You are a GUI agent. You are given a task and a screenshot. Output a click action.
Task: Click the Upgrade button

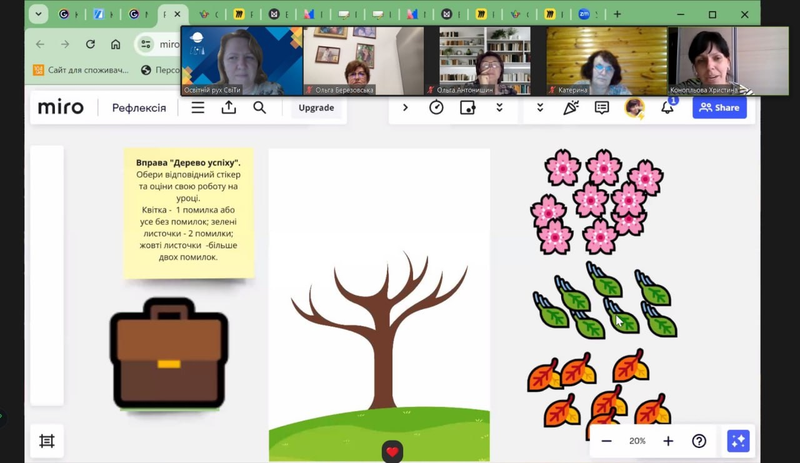tap(316, 108)
